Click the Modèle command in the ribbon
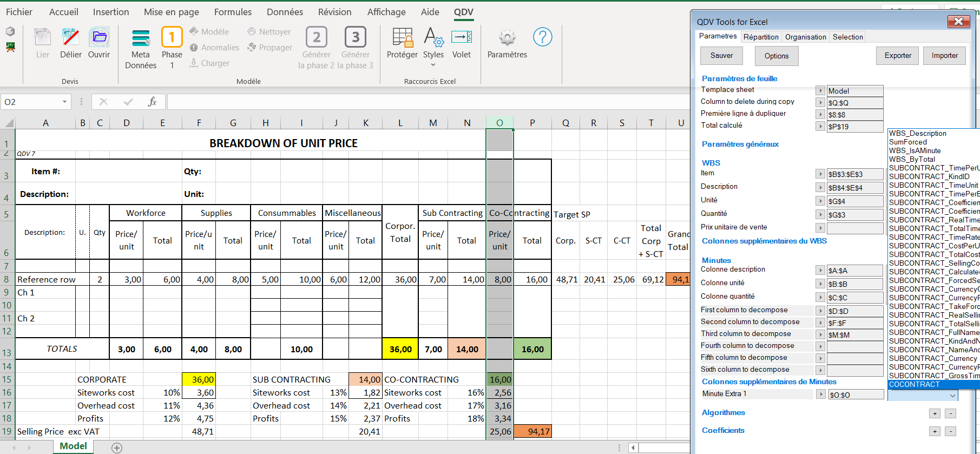980x454 pixels. [x=209, y=32]
